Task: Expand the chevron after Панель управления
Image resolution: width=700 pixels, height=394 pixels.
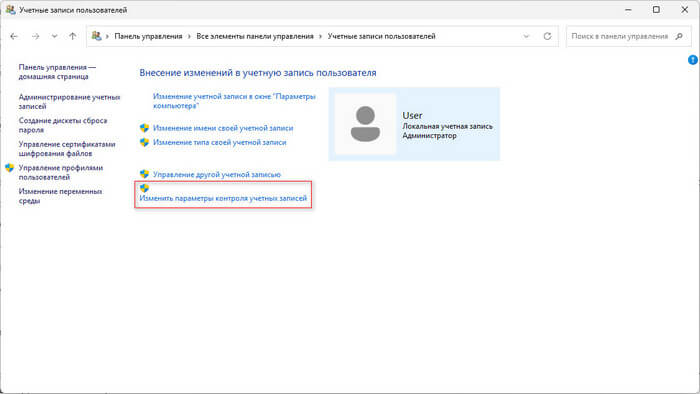Action: [189, 36]
